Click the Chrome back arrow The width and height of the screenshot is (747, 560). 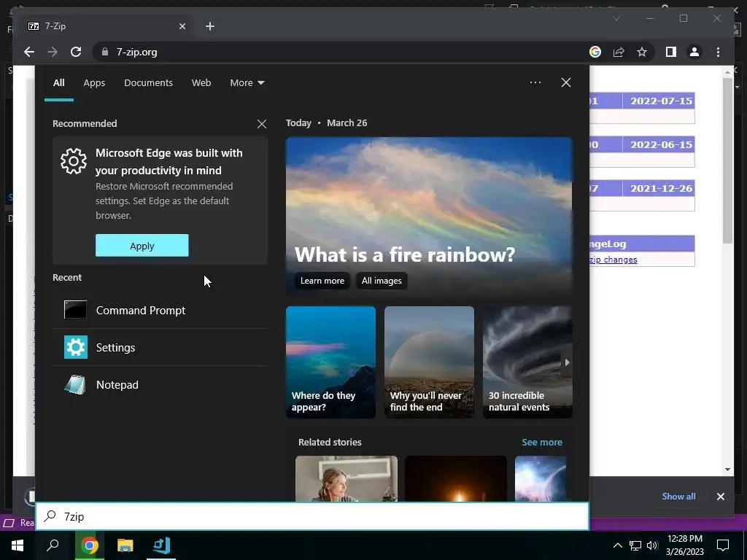click(29, 52)
